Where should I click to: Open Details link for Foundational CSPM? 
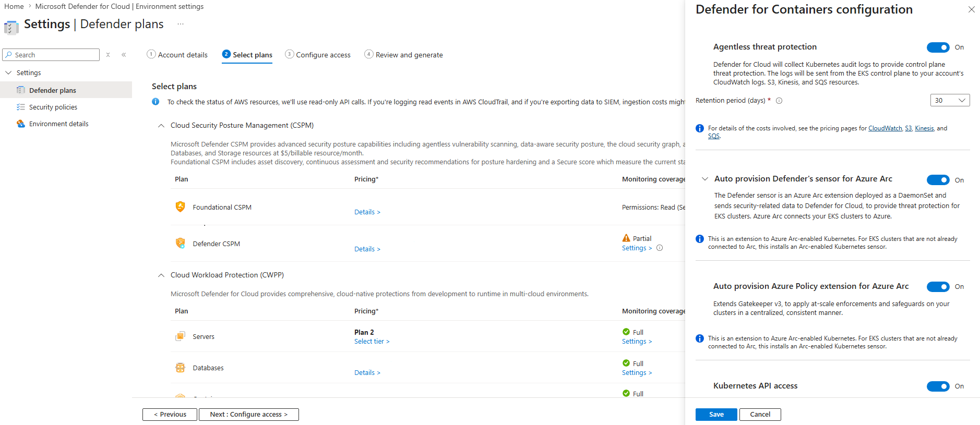[x=367, y=212]
